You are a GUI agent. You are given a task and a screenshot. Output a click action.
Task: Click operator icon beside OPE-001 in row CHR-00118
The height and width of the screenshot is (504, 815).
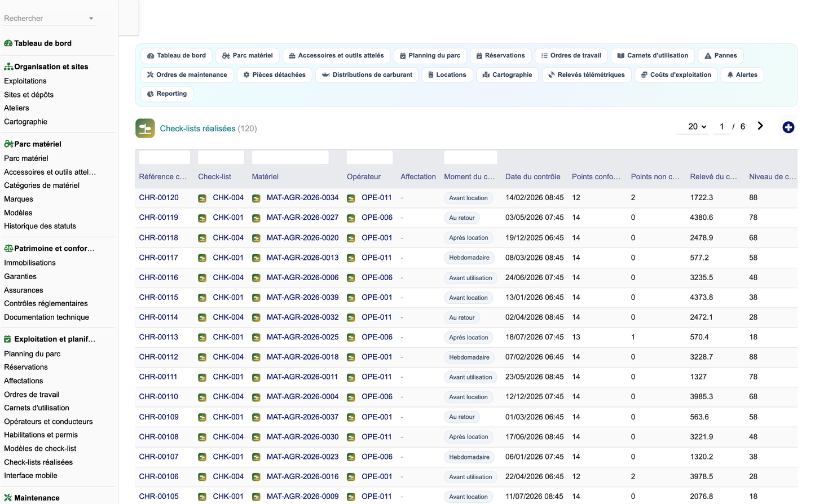click(351, 238)
